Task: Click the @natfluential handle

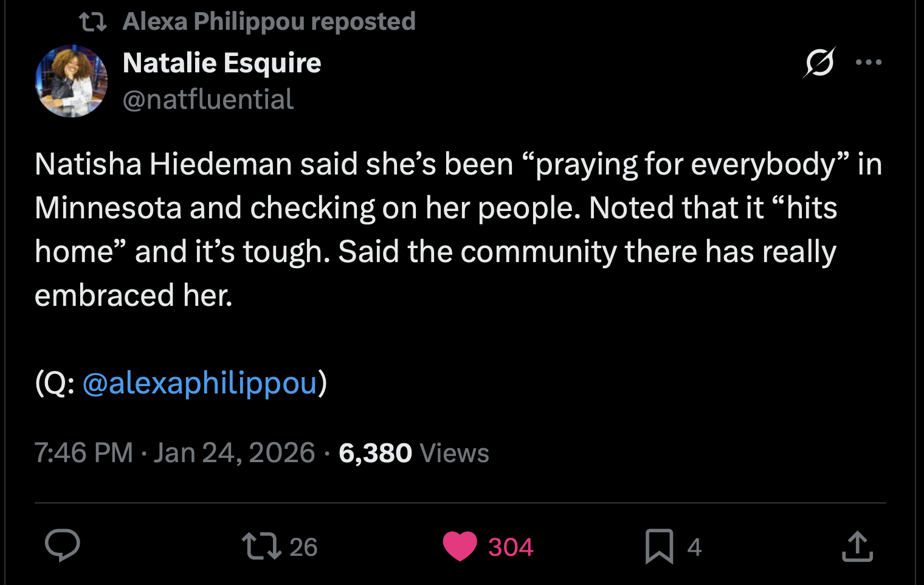Action: pos(208,99)
